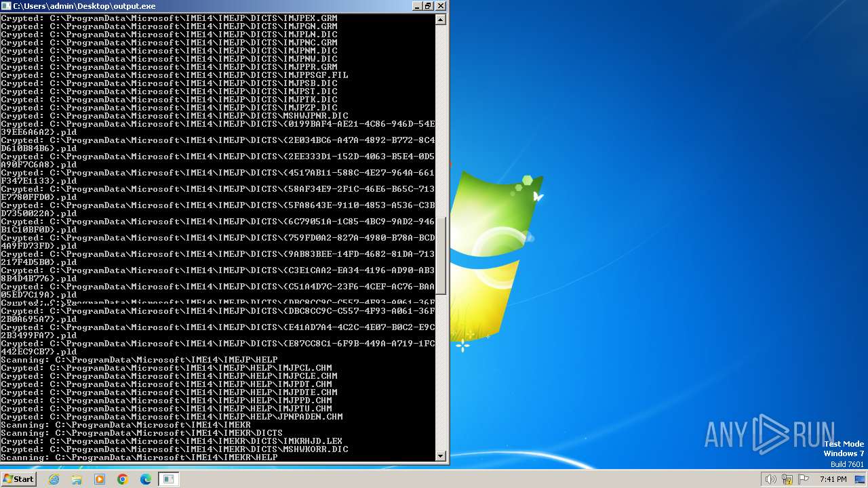Click the line ending with JPNPADEN.CHM
The height and width of the screenshot is (488, 868).
tap(172, 416)
